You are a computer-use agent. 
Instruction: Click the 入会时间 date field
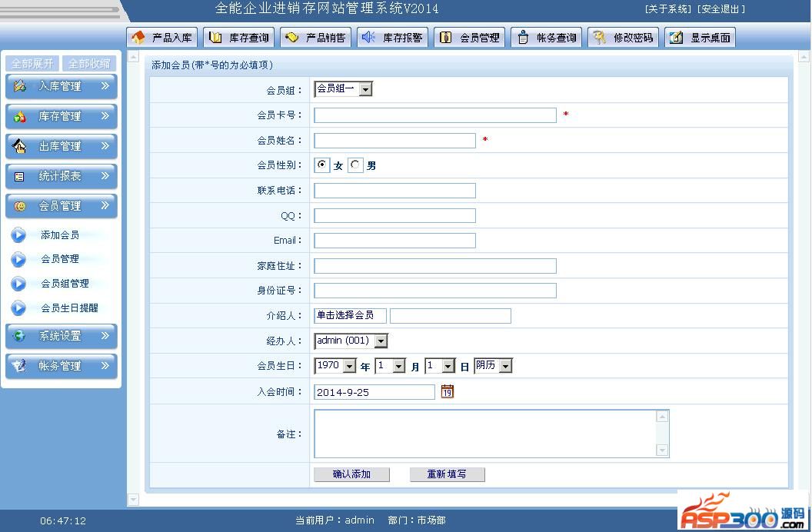374,392
